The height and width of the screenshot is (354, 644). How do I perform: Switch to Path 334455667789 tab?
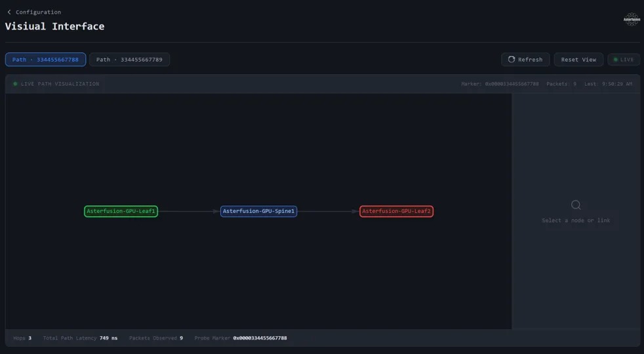tap(129, 60)
